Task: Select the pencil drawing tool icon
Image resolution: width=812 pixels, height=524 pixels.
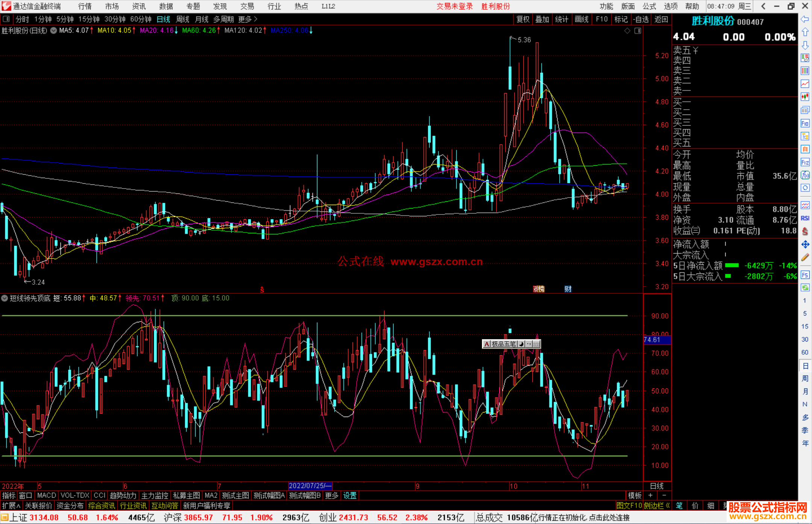Action: pyautogui.click(x=805, y=257)
